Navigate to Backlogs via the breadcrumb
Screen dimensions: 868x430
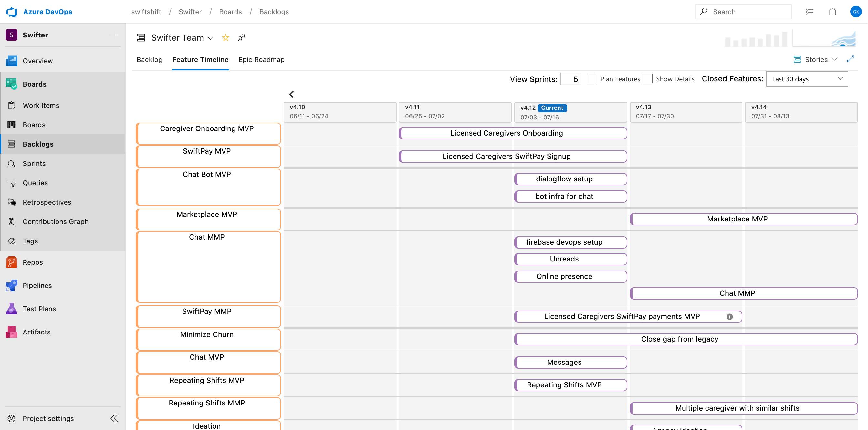point(274,11)
